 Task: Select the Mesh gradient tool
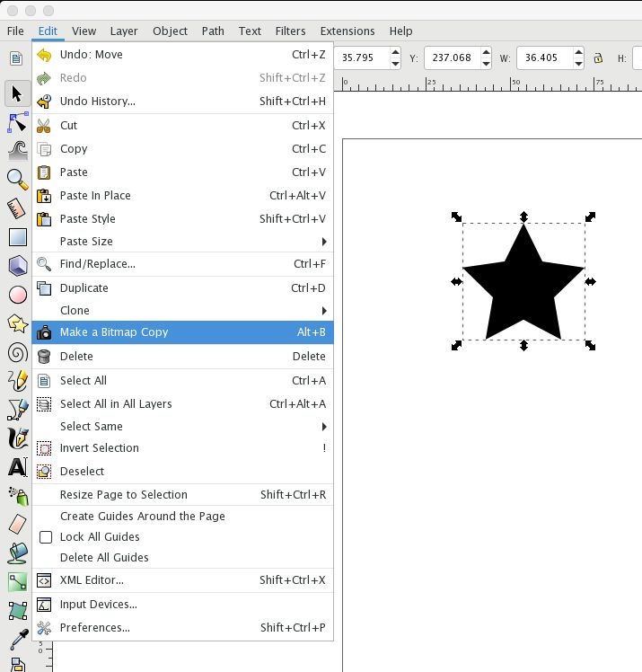(x=17, y=610)
